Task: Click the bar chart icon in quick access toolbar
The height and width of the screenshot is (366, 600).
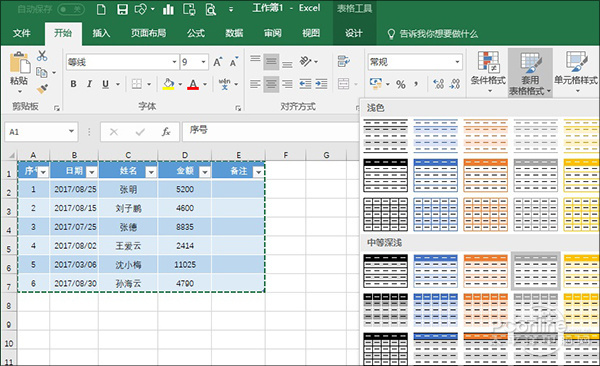Action: 168,9
